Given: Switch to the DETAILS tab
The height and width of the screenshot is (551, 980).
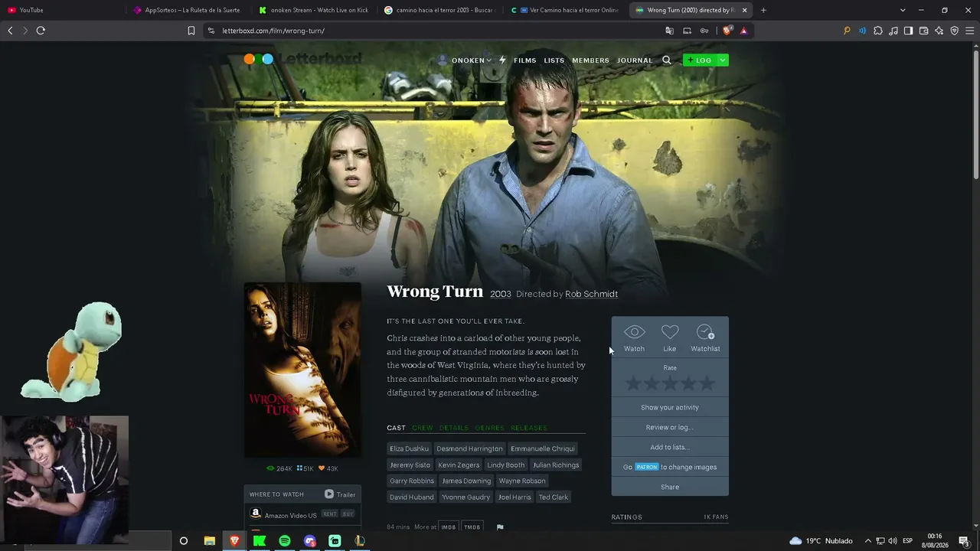Looking at the screenshot, I should pos(454,428).
